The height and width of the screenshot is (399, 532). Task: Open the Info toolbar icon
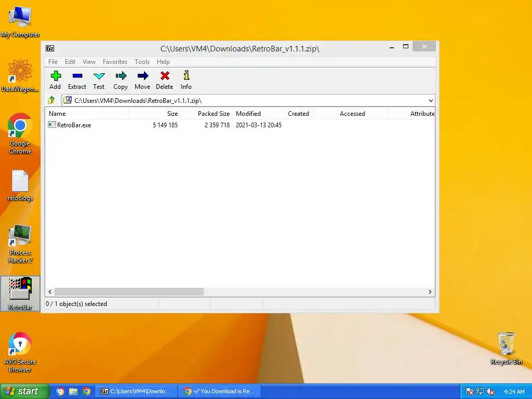pos(187,75)
